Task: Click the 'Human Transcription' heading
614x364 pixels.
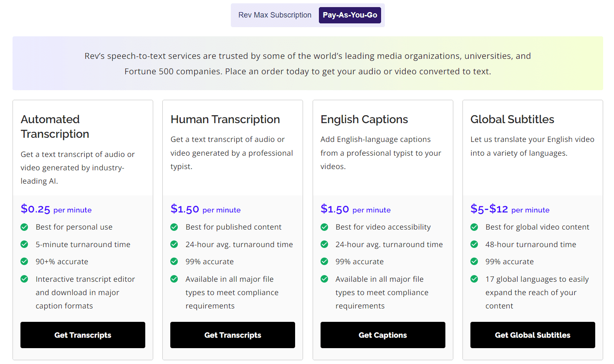Action: click(x=225, y=119)
